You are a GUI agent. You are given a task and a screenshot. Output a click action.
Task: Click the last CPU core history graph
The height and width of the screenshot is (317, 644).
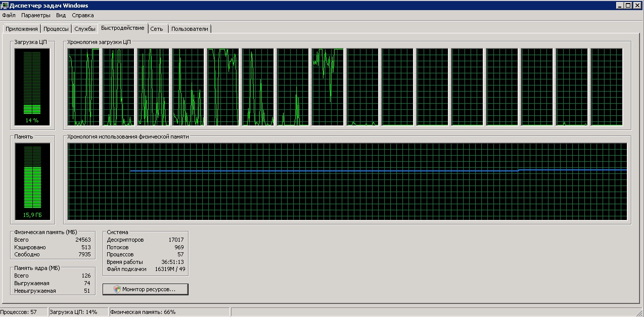click(607, 87)
